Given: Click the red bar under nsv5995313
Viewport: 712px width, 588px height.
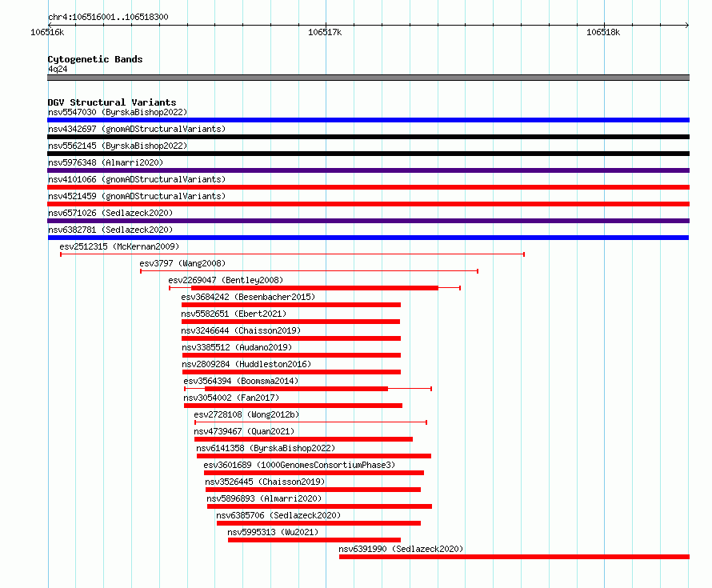Looking at the screenshot, I should click(314, 540).
